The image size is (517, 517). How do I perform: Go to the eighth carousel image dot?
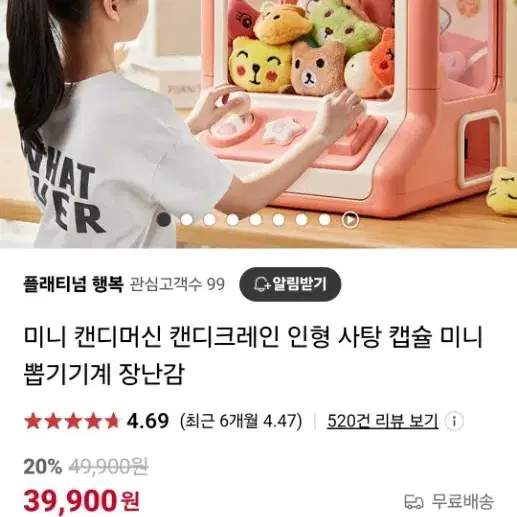pyautogui.click(x=325, y=220)
